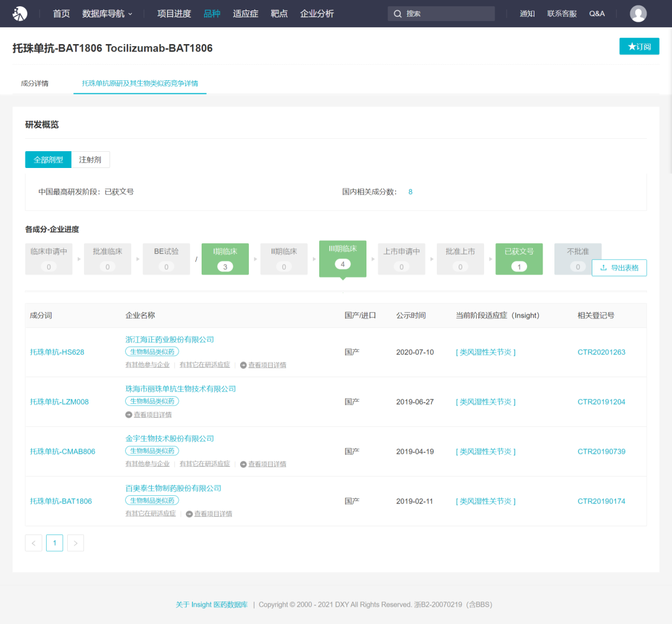Image resolution: width=672 pixels, height=624 pixels.
Task: Click 有其它在研适应症 in CMAB806 row
Action: point(205,464)
